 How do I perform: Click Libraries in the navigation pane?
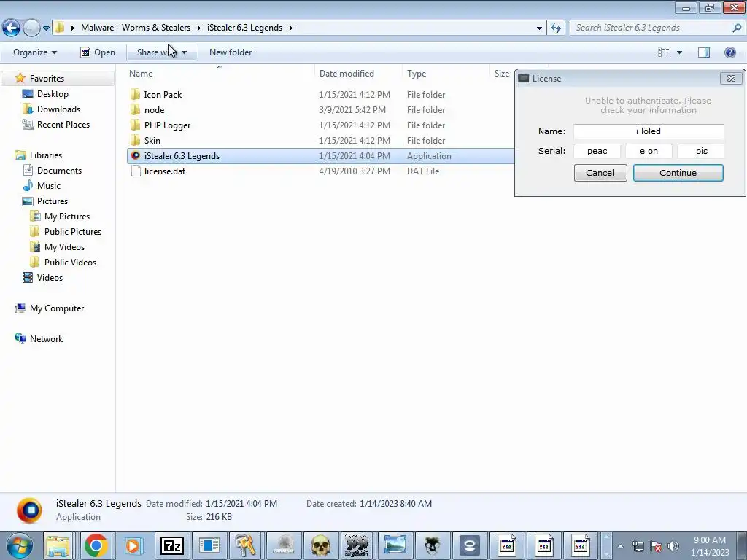pyautogui.click(x=46, y=155)
